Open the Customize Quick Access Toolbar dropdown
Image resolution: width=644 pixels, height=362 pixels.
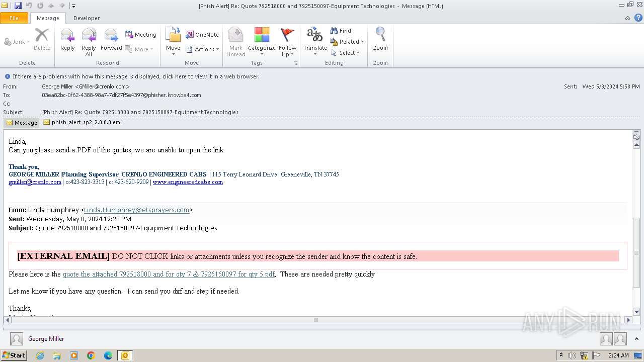click(x=73, y=6)
